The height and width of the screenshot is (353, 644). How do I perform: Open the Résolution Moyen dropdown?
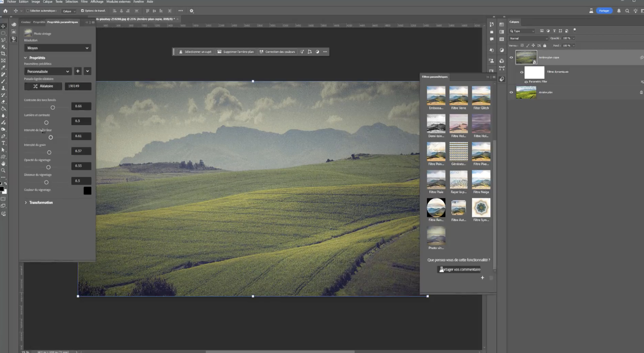coord(57,48)
